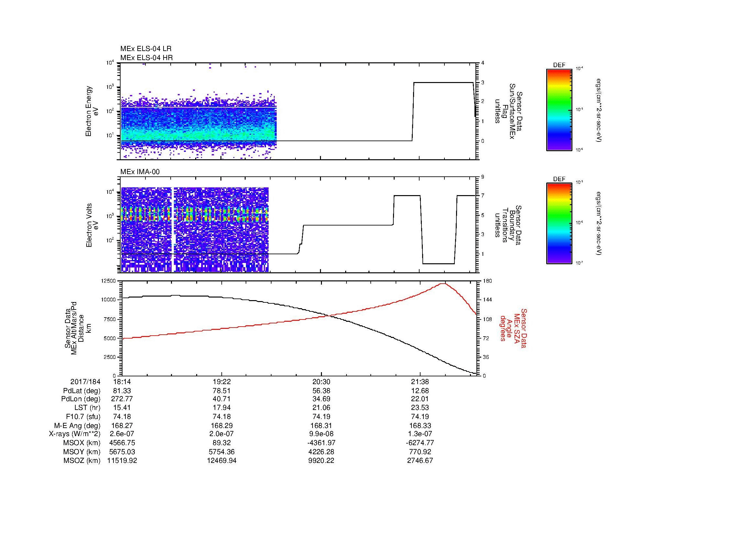Click the 'PdLat (deg)' row label

click(x=82, y=391)
